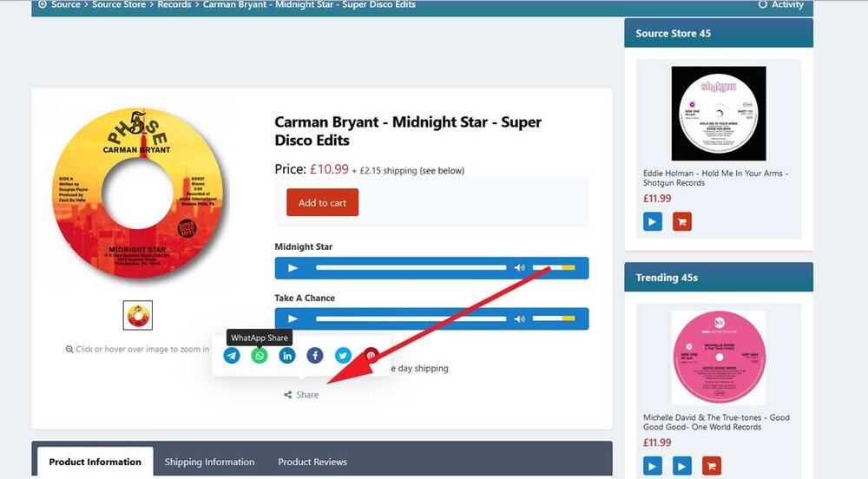The height and width of the screenshot is (479, 868).
Task: Share on LinkedIn icon
Action: pos(287,356)
